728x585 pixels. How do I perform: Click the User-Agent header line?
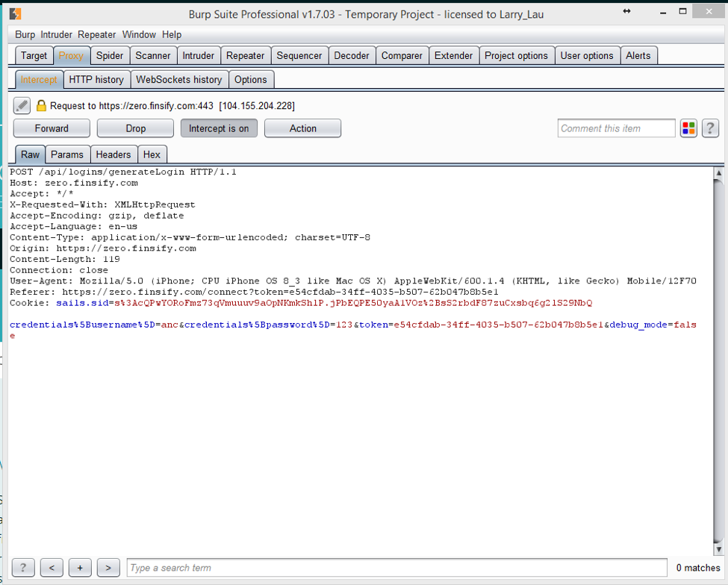(x=353, y=281)
